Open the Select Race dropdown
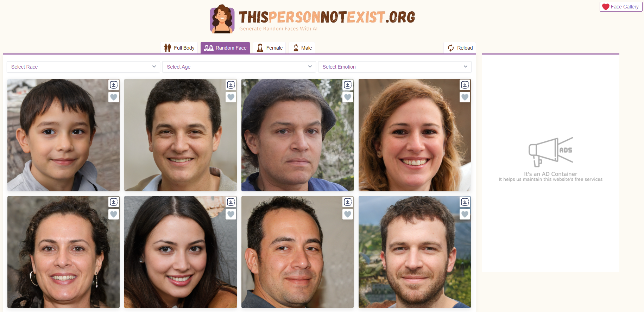This screenshot has width=644, height=312. (83, 67)
